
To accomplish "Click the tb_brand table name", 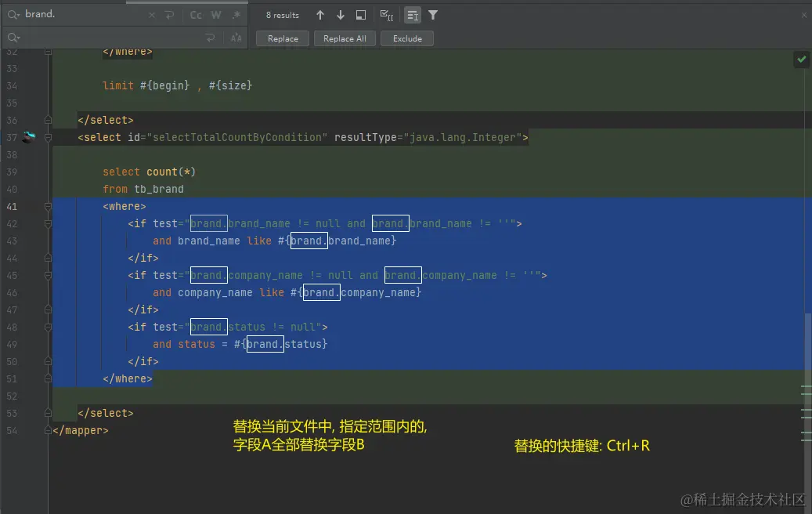I will [x=159, y=189].
